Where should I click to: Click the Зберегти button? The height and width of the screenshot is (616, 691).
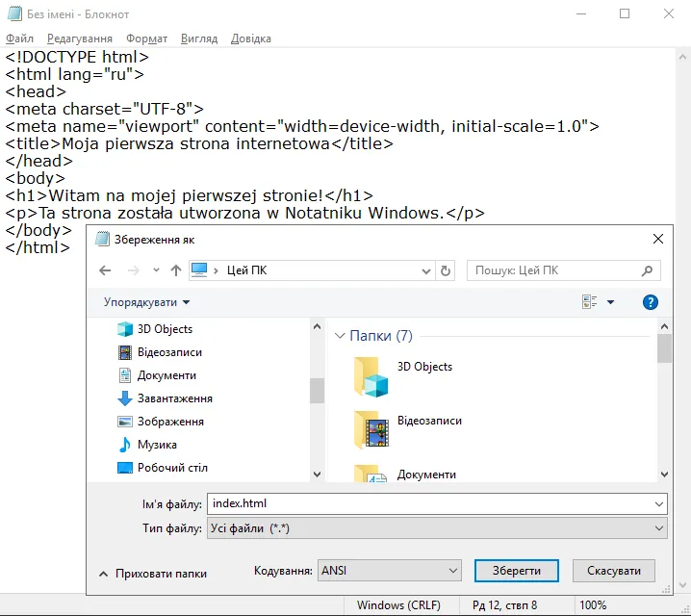coord(516,571)
